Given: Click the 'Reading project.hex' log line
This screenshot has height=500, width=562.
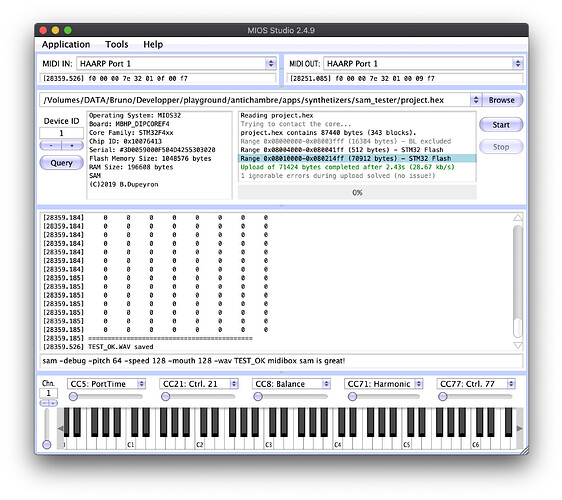Looking at the screenshot, I should [x=277, y=115].
